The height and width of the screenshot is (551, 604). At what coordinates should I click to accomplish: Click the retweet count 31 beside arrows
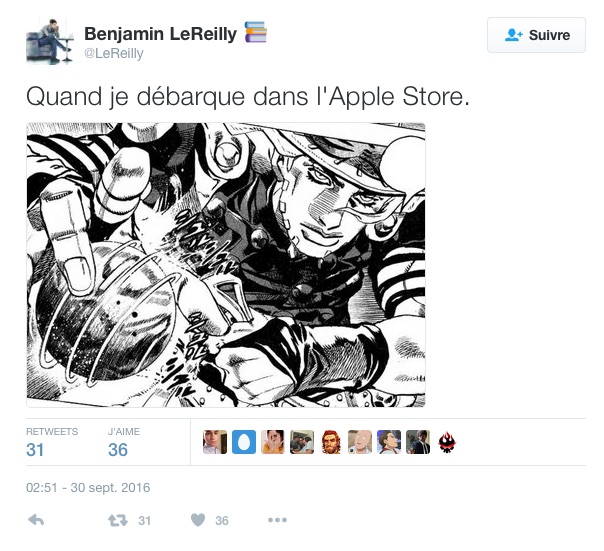tap(144, 521)
